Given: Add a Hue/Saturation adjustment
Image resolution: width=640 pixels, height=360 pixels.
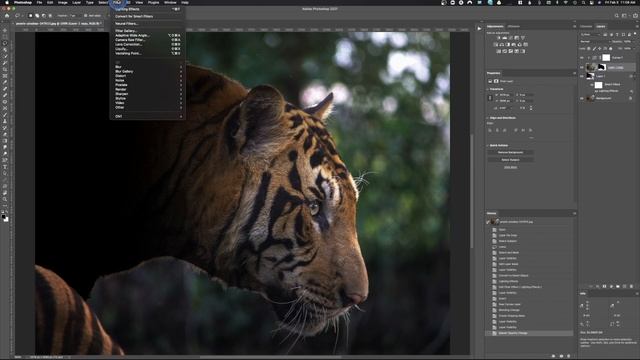Looking at the screenshot, I should pyautogui.click(x=496, y=44).
